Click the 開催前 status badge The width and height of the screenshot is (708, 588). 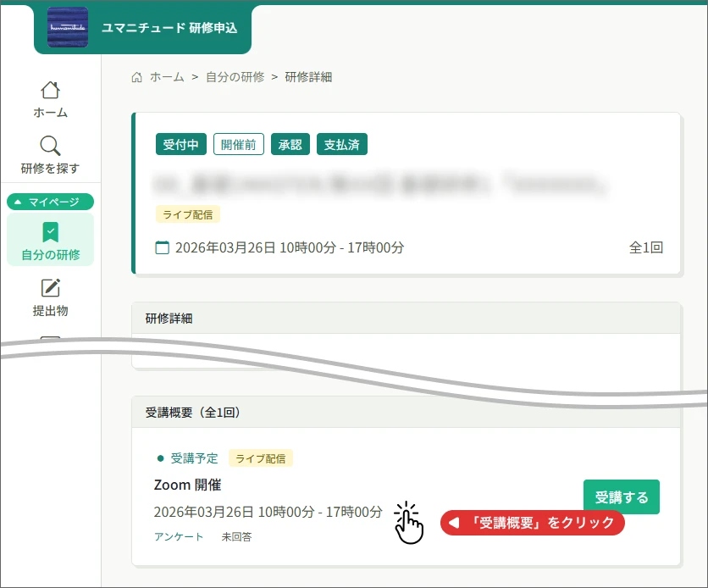coord(239,144)
